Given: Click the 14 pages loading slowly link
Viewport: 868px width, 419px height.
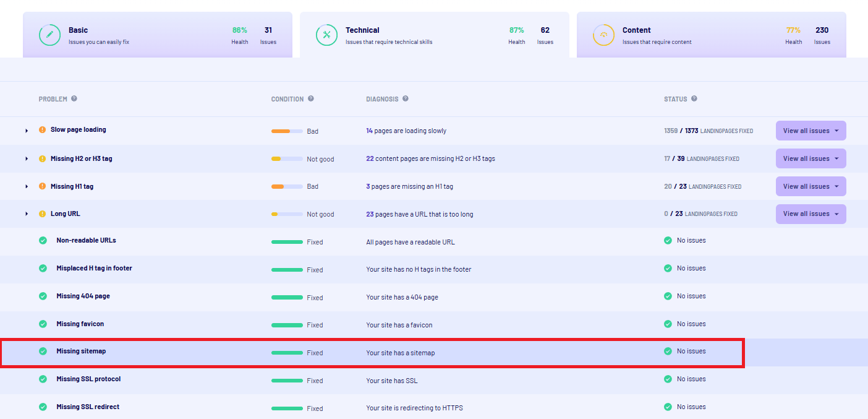Looking at the screenshot, I should [x=406, y=131].
